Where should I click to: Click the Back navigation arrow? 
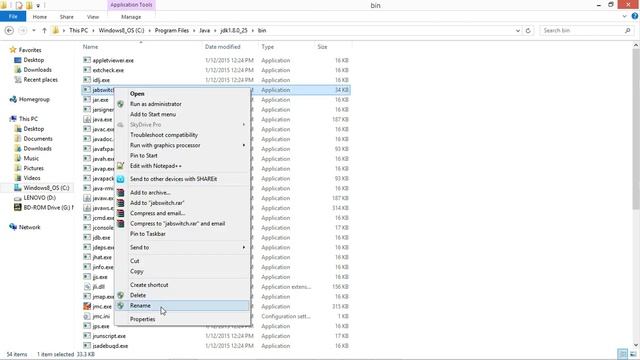click(9, 31)
